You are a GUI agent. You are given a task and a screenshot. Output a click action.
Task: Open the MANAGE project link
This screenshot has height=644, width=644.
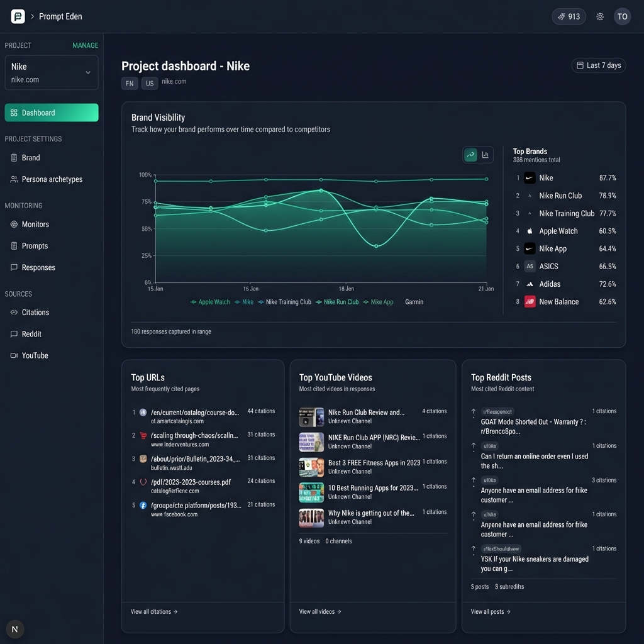click(x=85, y=45)
